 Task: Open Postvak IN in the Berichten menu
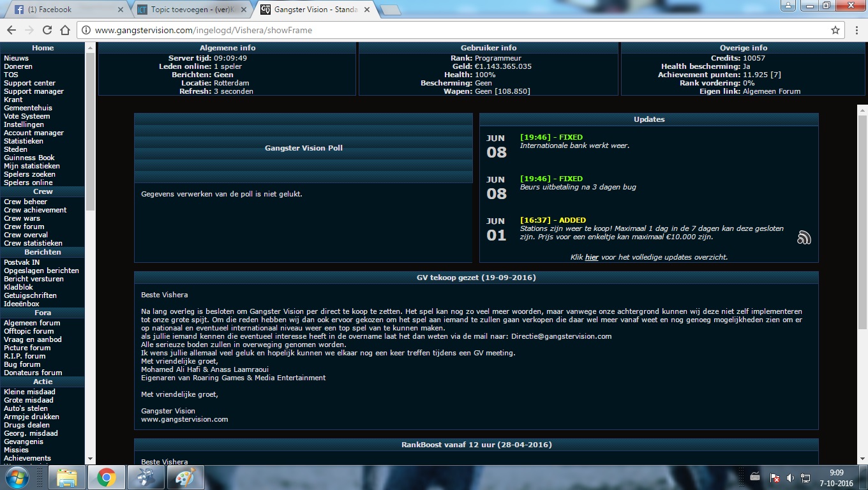(22, 262)
